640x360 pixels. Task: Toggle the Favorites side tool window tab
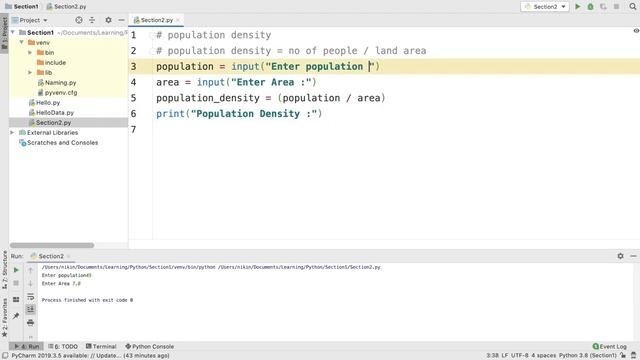tap(4, 318)
